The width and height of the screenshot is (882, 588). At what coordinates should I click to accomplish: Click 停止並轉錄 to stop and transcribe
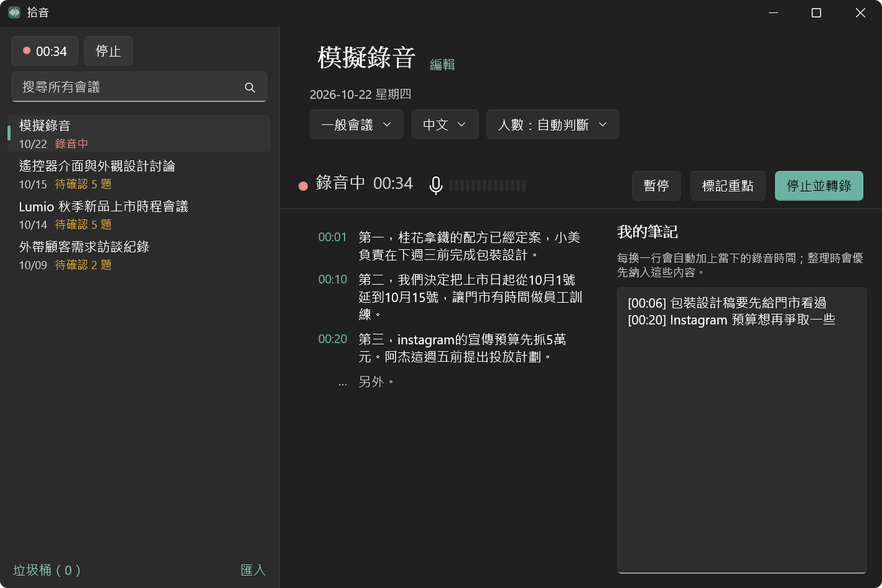point(819,186)
